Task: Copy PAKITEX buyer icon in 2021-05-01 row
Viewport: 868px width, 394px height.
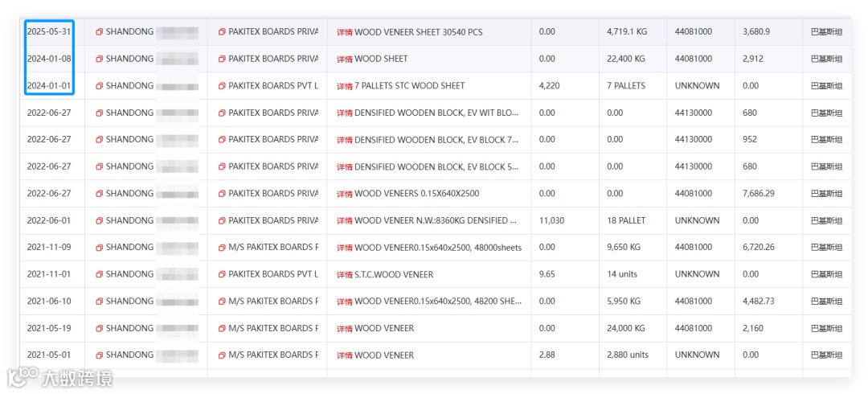Action: coord(222,355)
